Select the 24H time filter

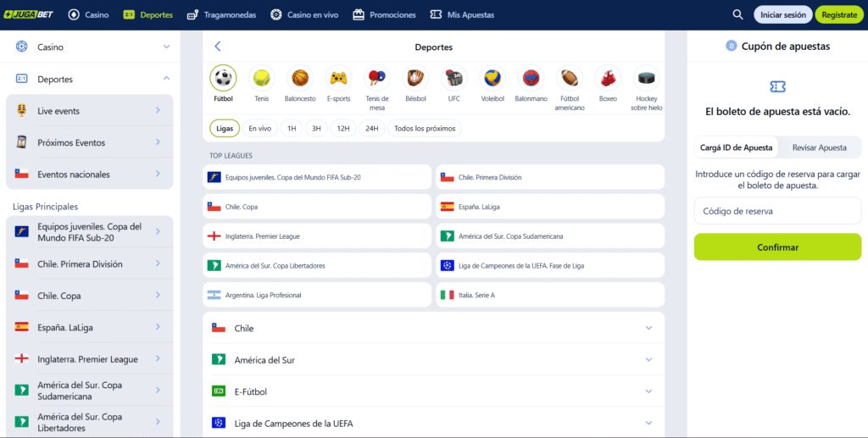click(372, 128)
